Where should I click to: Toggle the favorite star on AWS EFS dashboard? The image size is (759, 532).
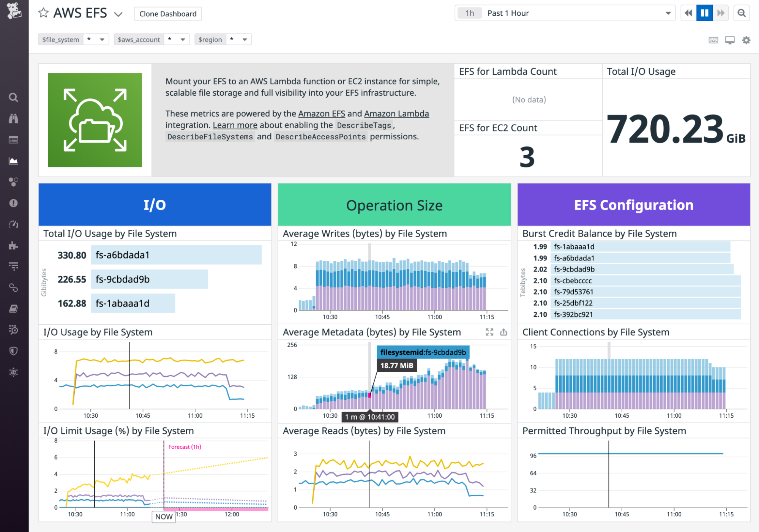coord(43,13)
